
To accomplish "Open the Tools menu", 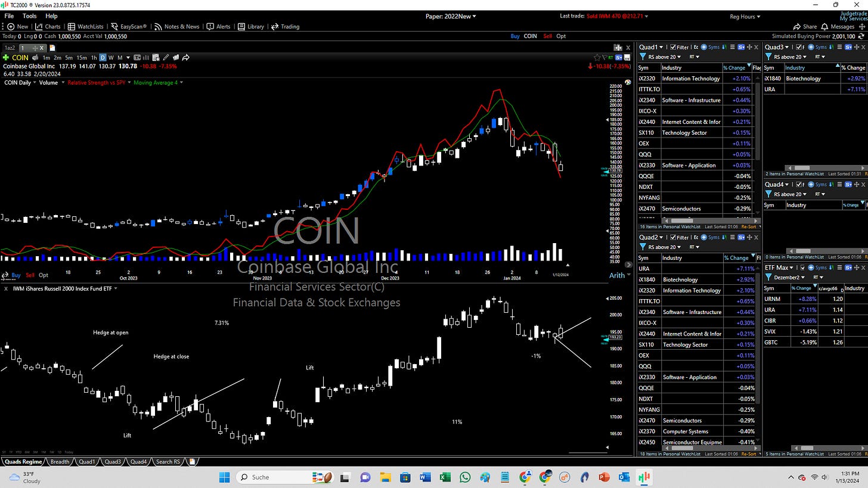I will (x=29, y=16).
